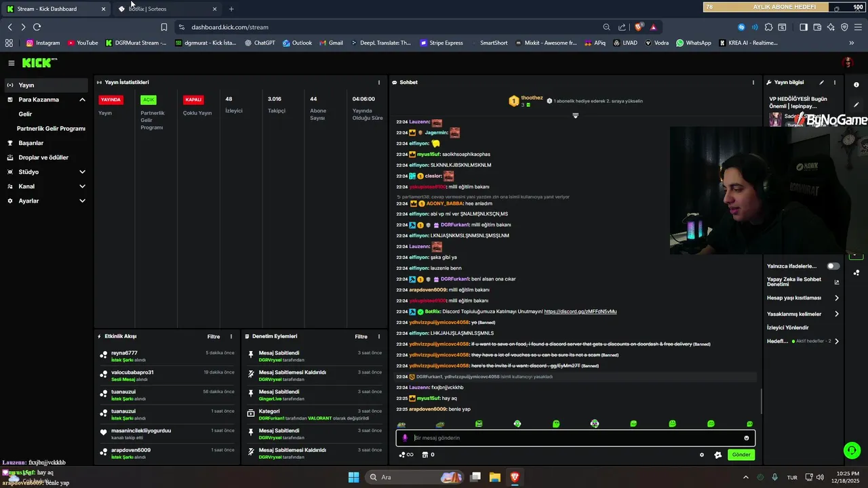
Task: Open browser extensions puzzle icon
Action: (x=768, y=27)
